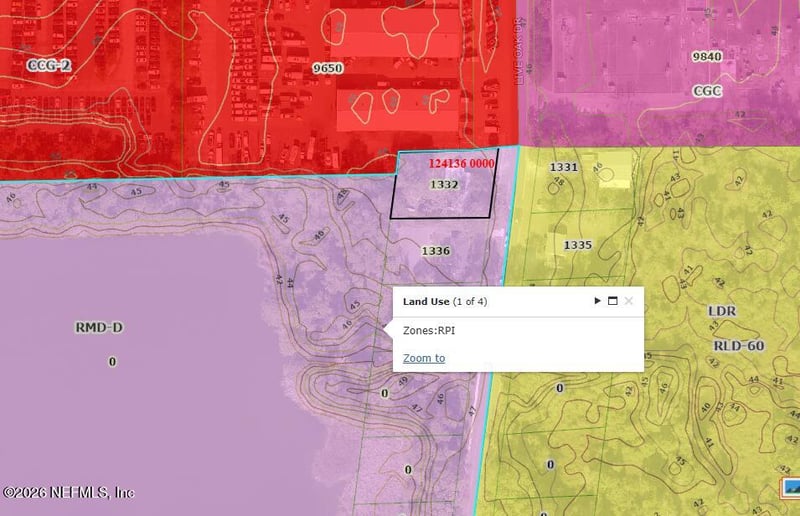Open the basemap gallery thumbnail
Screen dimensions: 800x516
click(x=789, y=489)
